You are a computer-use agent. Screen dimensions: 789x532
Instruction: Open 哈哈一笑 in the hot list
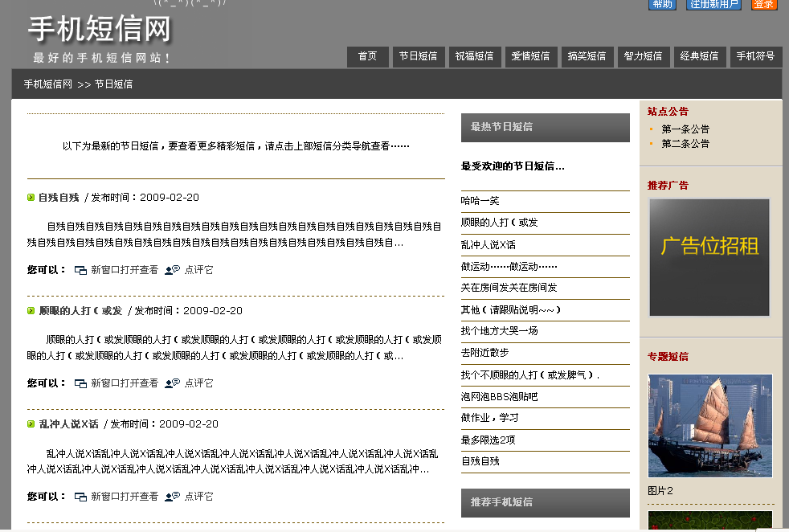480,201
